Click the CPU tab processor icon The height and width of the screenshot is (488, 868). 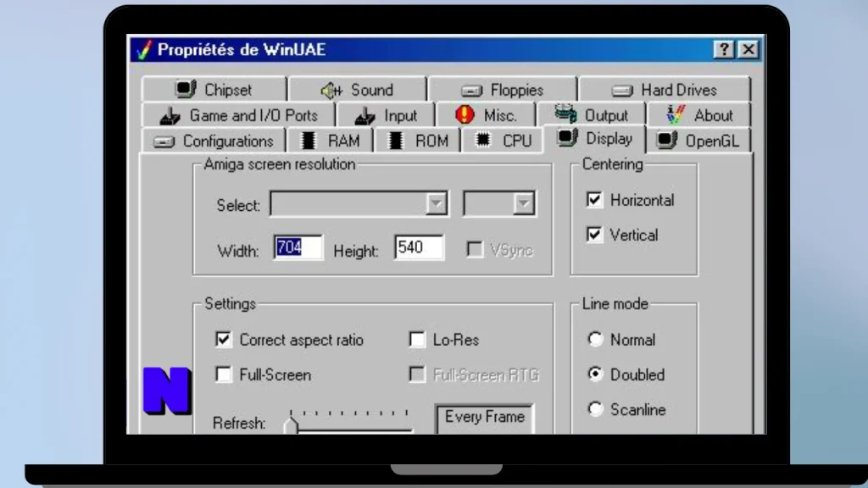483,140
